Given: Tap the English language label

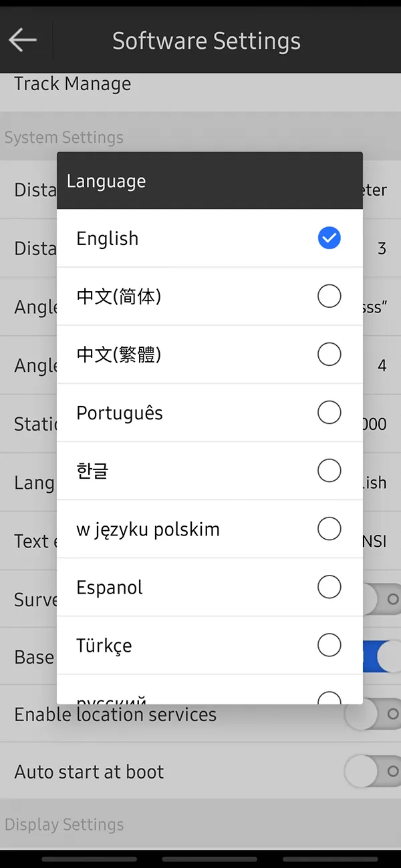Looking at the screenshot, I should tap(108, 238).
